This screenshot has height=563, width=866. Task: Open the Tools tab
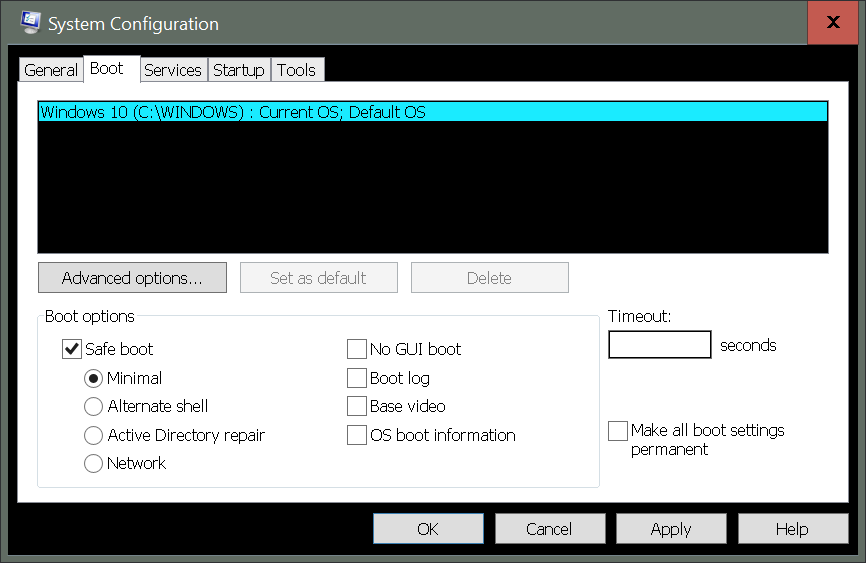coord(297,70)
